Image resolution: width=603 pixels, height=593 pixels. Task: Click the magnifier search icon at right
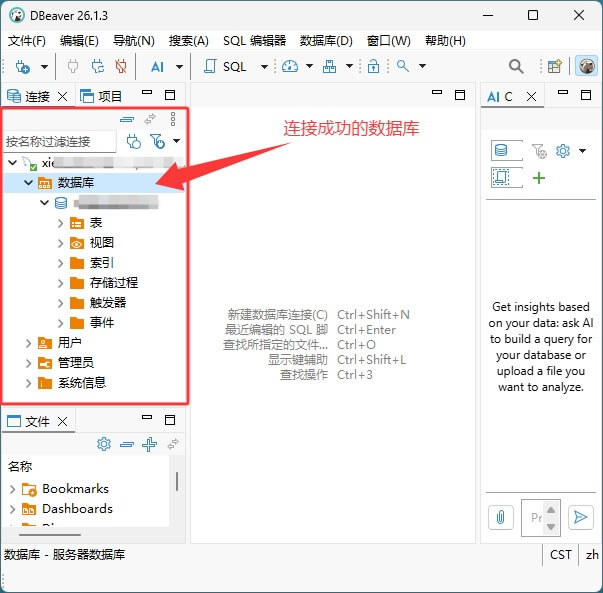[x=516, y=67]
